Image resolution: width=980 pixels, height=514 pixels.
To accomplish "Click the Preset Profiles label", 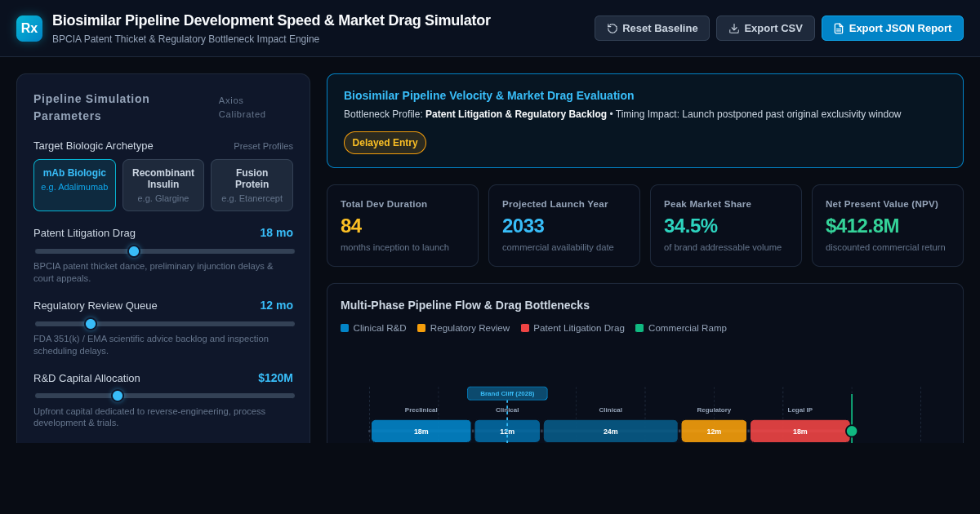I will tap(263, 146).
